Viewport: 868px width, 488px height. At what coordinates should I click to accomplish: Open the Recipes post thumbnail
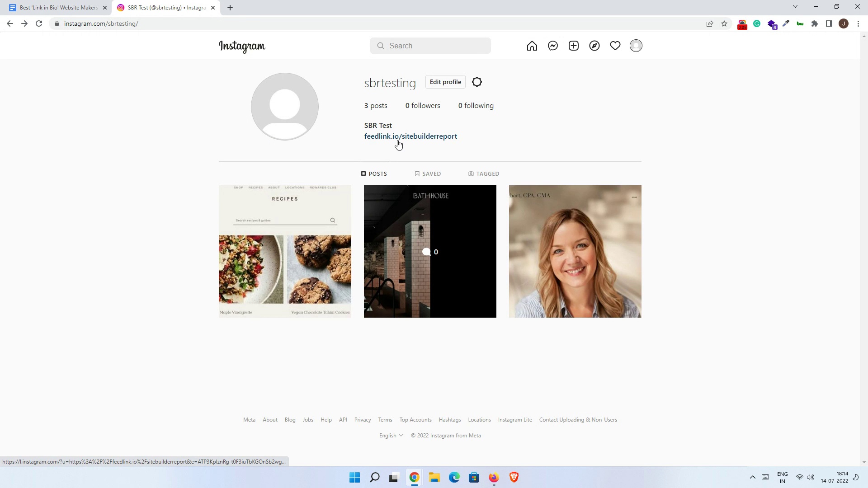(285, 251)
